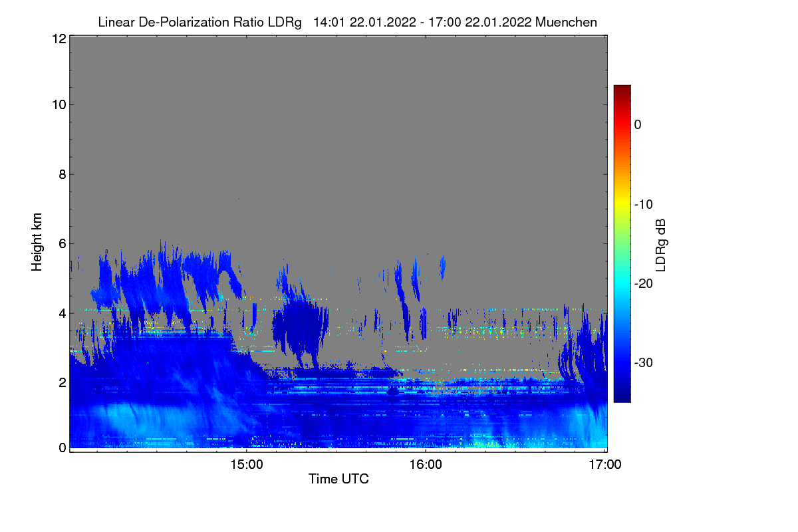Click the height tick label 10

[x=58, y=104]
